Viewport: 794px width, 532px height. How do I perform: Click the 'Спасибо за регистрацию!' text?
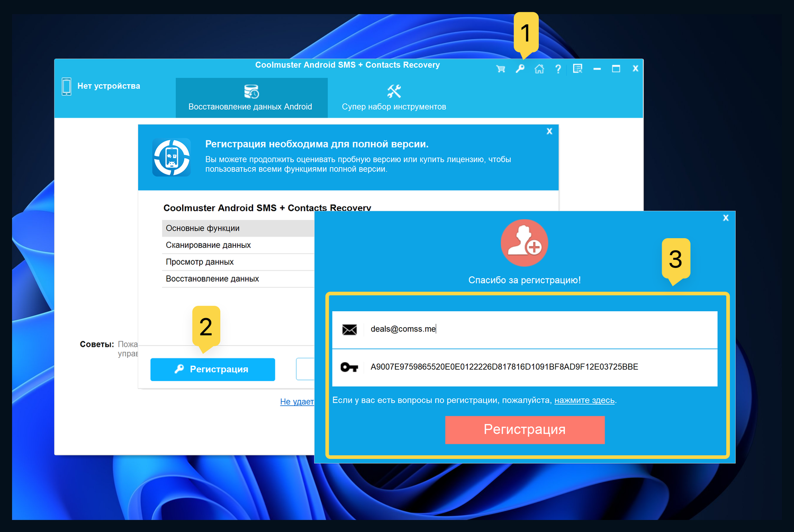pyautogui.click(x=525, y=280)
